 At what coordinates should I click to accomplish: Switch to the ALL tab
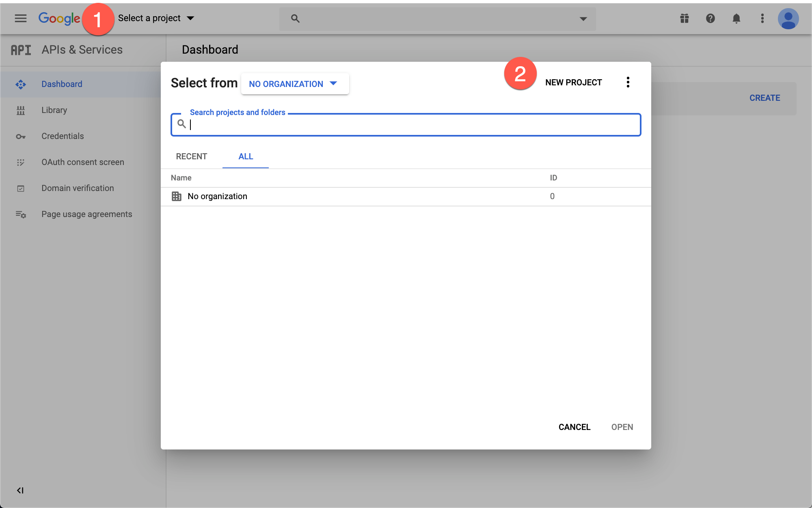pyautogui.click(x=246, y=156)
